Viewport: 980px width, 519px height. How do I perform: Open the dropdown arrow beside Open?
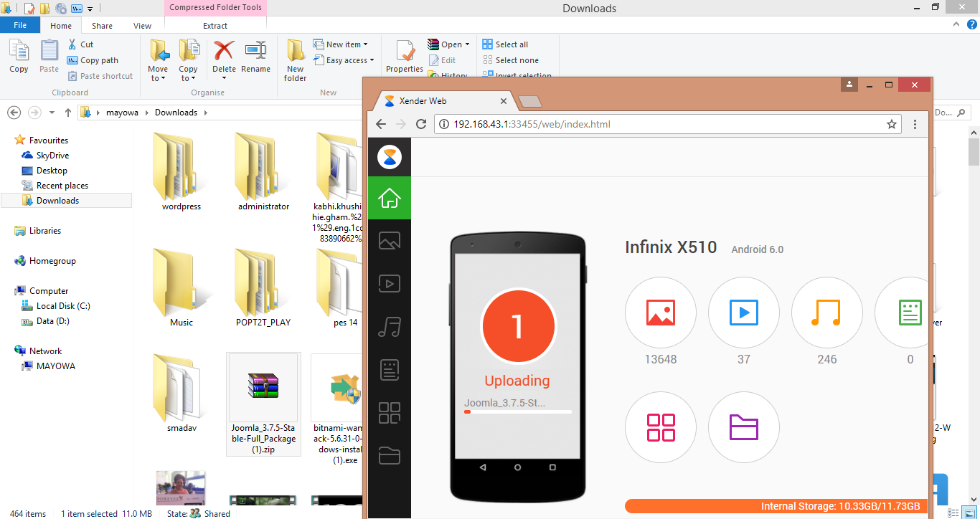pyautogui.click(x=467, y=44)
